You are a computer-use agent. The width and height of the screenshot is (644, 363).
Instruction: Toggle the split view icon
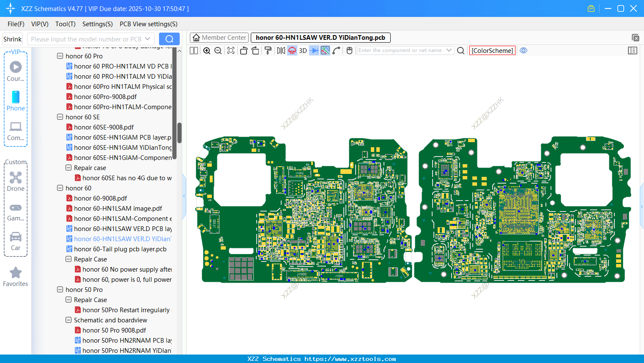(194, 50)
